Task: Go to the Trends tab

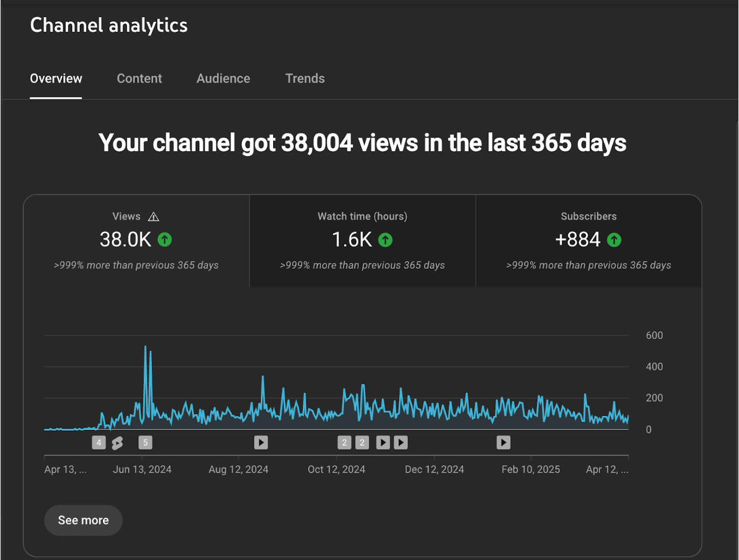Action: click(x=305, y=79)
